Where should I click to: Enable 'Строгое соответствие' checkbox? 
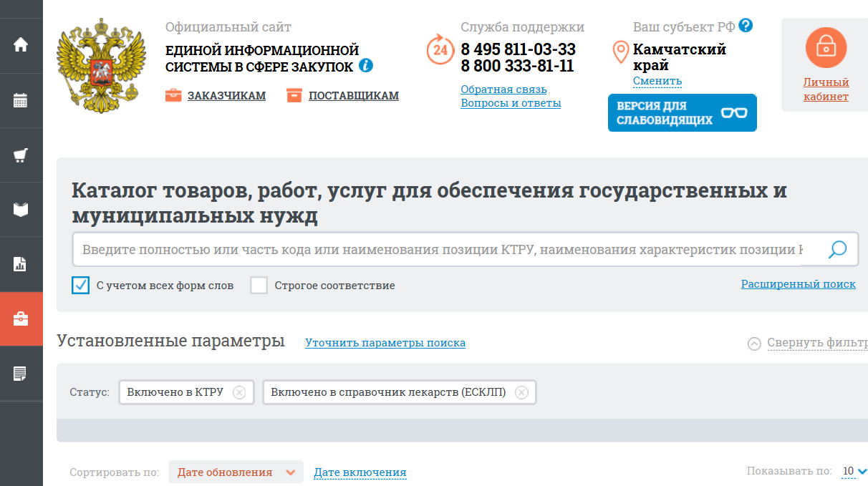[x=259, y=285]
